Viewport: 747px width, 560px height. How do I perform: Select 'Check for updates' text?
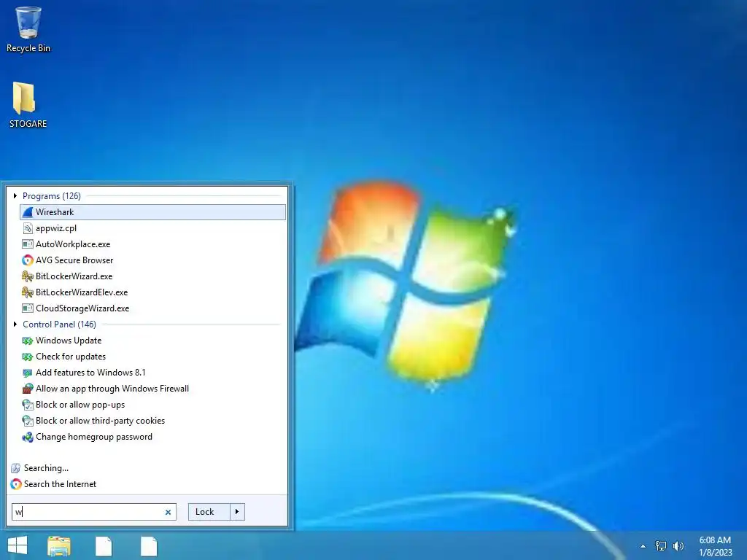click(71, 357)
